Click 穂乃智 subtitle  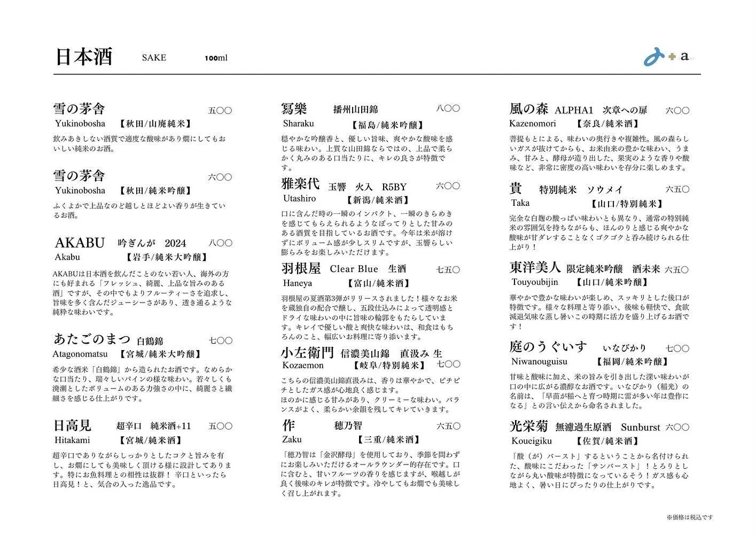point(348,426)
